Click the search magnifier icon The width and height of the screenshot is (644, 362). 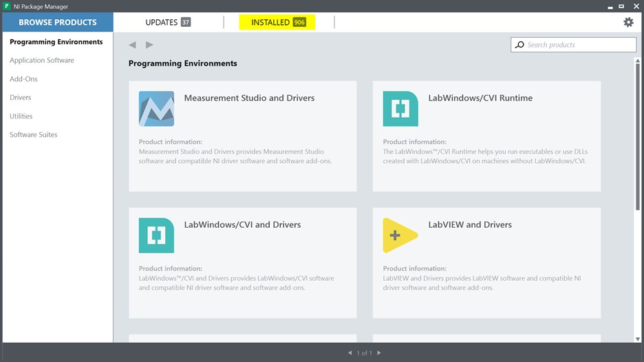[x=519, y=45]
